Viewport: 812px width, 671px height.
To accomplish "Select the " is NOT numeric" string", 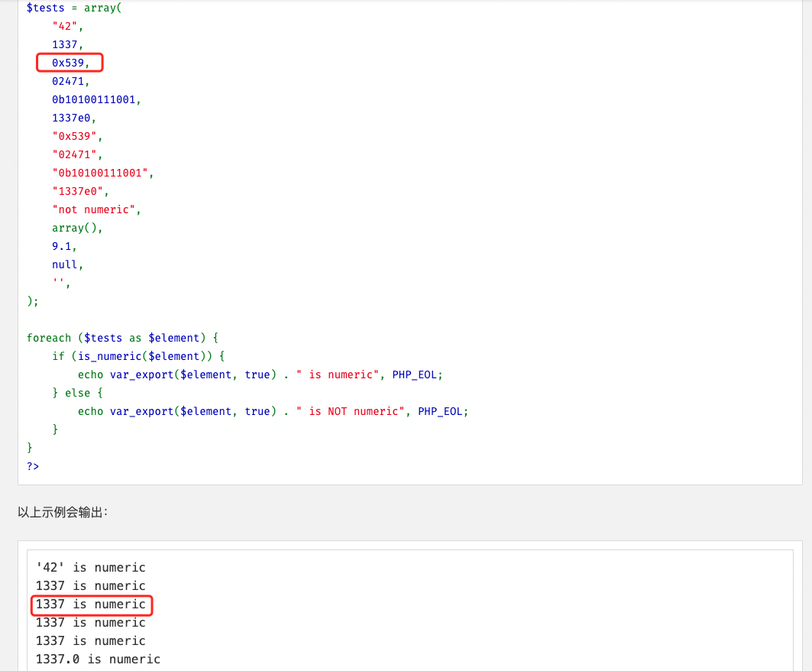I will point(354,411).
